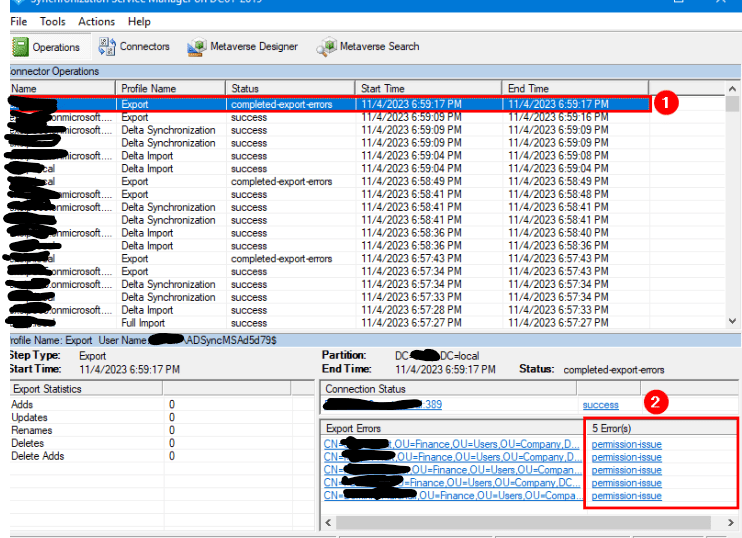Open the Actions menu
742x538 pixels.
pyautogui.click(x=96, y=21)
